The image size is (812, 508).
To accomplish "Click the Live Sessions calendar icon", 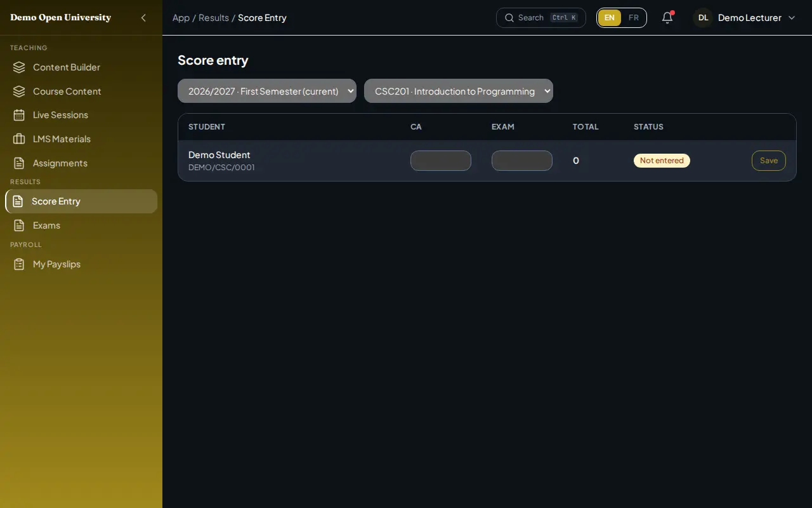I will click(19, 115).
